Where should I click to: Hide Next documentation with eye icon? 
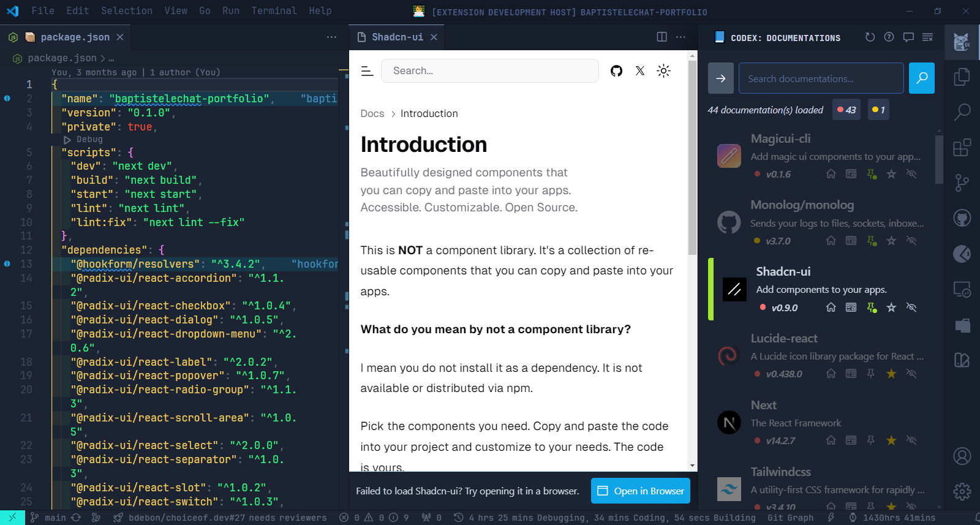coord(911,440)
